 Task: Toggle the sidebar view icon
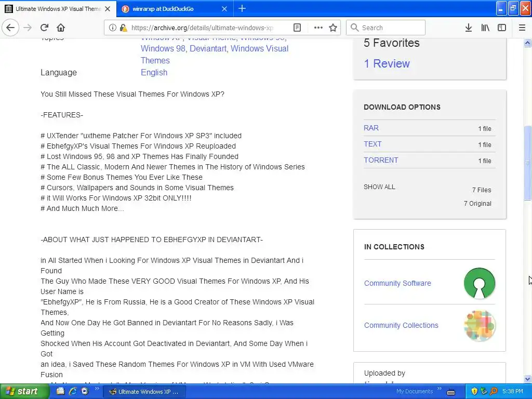(502, 28)
